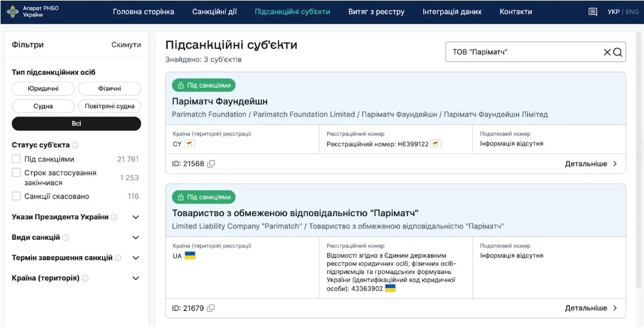The image size is (644, 331).
Task: Open Інтеграція даних navigation item
Action: 452,12
